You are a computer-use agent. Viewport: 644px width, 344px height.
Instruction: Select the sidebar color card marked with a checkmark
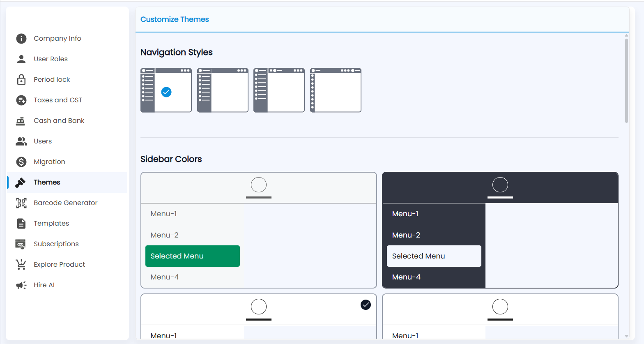click(259, 316)
